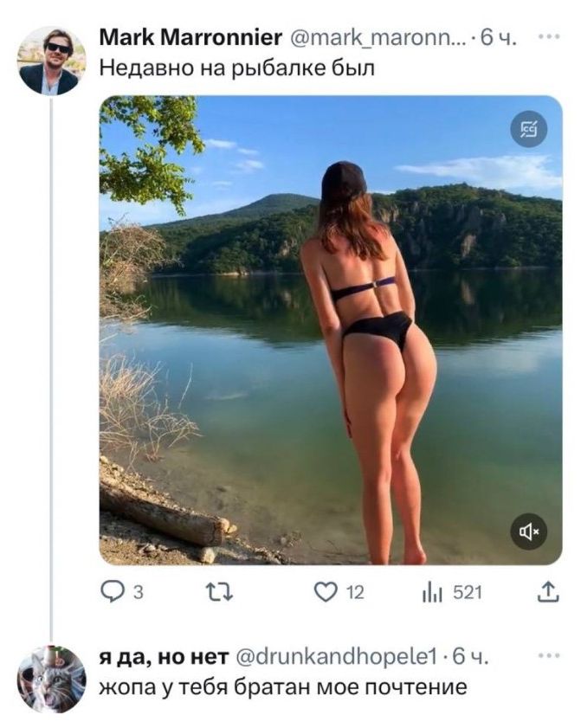Open reply text 'жопа у тебя братан мое почтение'

[x=283, y=687]
